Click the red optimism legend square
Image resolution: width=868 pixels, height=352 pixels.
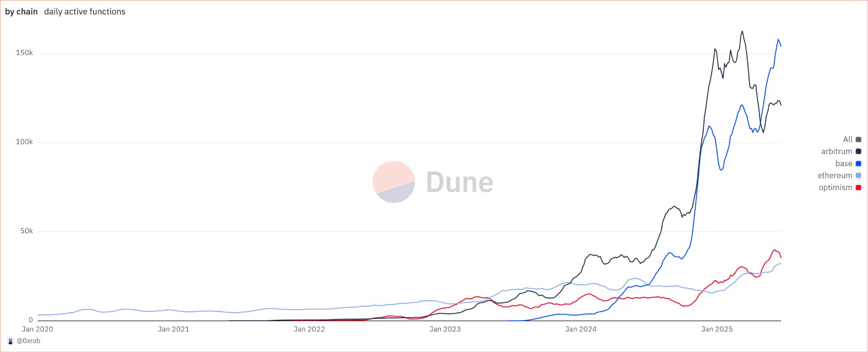click(858, 188)
